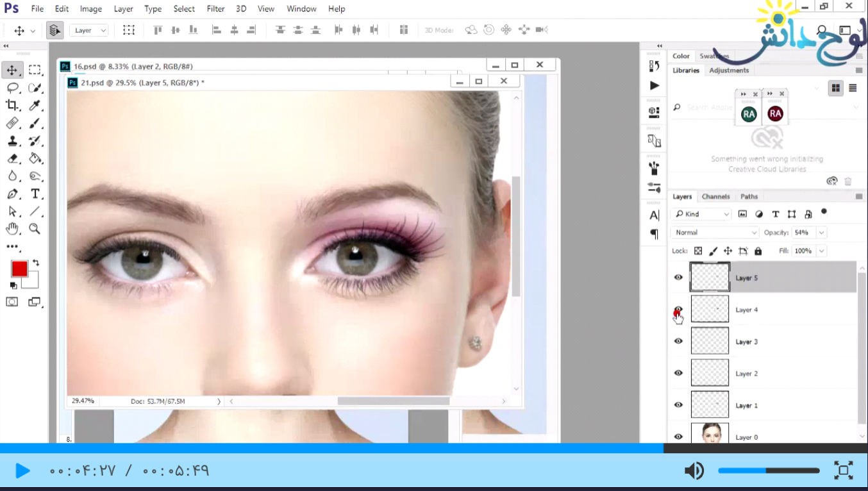Enter fullscreen video mode
The height and width of the screenshot is (491, 868).
[844, 470]
